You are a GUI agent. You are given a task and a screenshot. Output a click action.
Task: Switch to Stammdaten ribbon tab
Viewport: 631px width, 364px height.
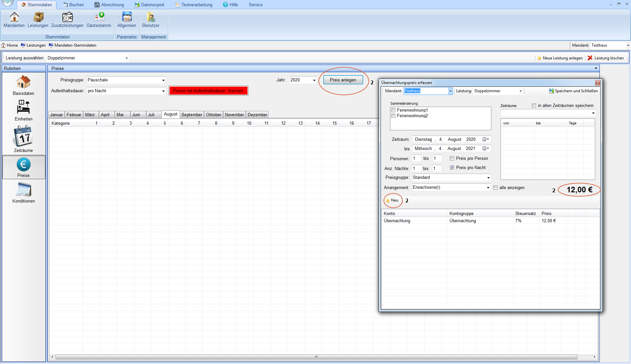pyautogui.click(x=36, y=5)
